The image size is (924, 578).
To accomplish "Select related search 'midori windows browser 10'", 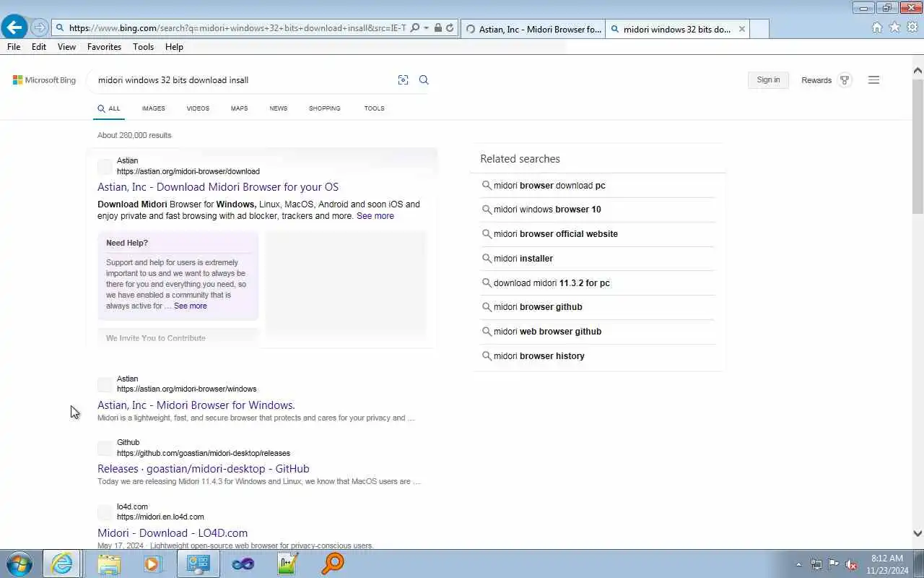I will pos(547,210).
